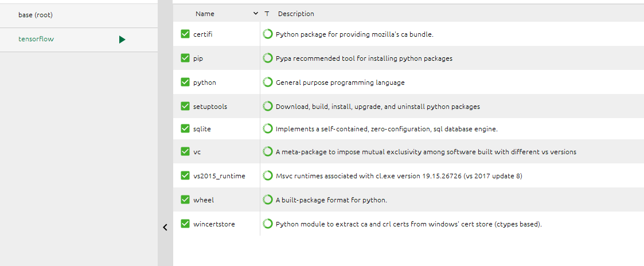
Task: Uncheck the certifi package checkbox
Action: click(x=185, y=34)
